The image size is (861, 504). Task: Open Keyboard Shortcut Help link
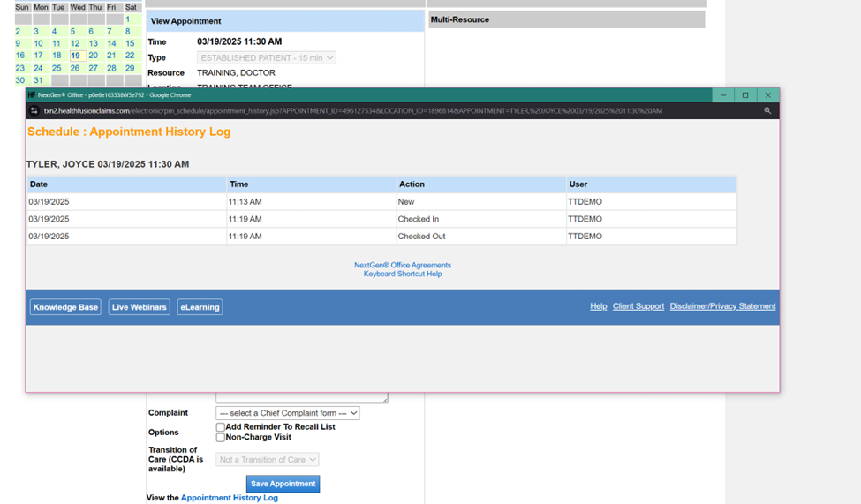[x=403, y=274]
